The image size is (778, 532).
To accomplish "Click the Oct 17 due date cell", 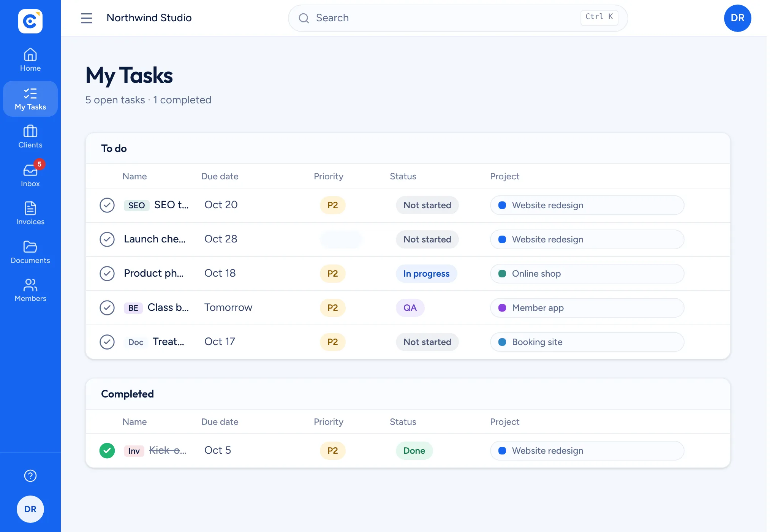I will pos(220,342).
